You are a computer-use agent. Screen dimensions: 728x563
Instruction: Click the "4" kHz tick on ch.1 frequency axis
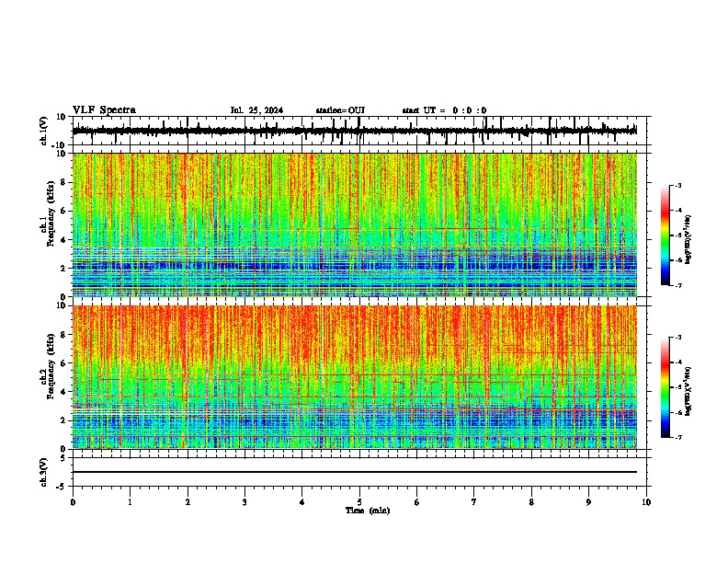[x=63, y=240]
